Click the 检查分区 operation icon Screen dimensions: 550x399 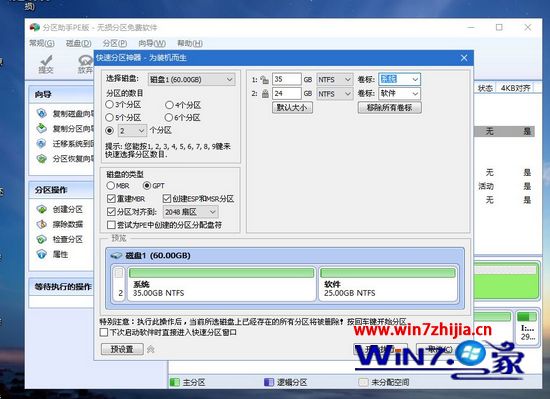(x=41, y=239)
